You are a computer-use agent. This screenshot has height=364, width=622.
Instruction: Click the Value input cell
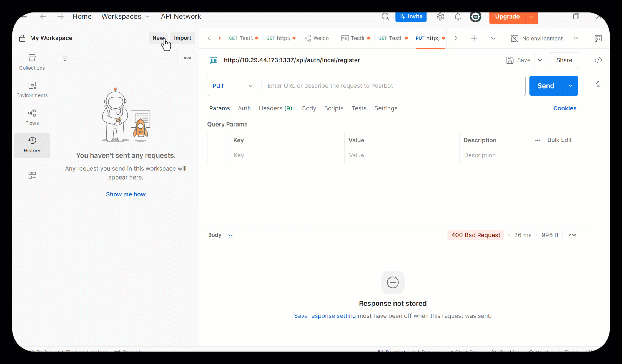pyautogui.click(x=402, y=155)
